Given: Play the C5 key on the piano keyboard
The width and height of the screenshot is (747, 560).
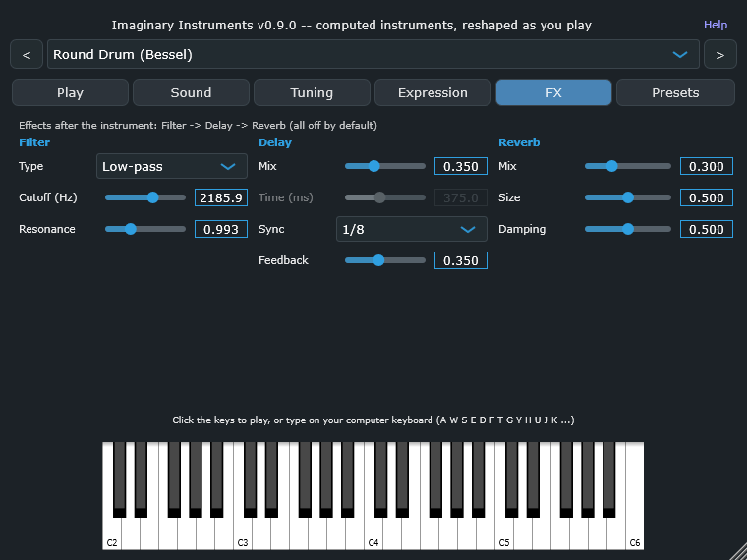Looking at the screenshot, I should 504,533.
